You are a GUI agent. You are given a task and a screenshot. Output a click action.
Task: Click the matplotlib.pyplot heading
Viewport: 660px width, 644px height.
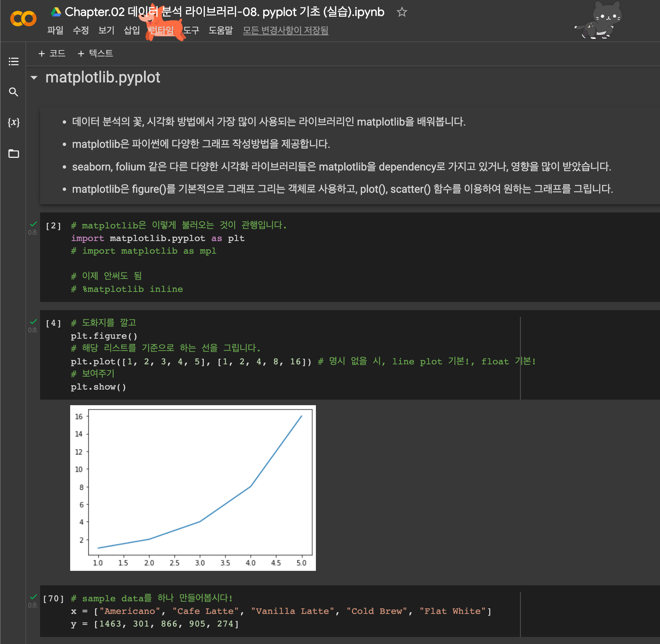tap(103, 77)
